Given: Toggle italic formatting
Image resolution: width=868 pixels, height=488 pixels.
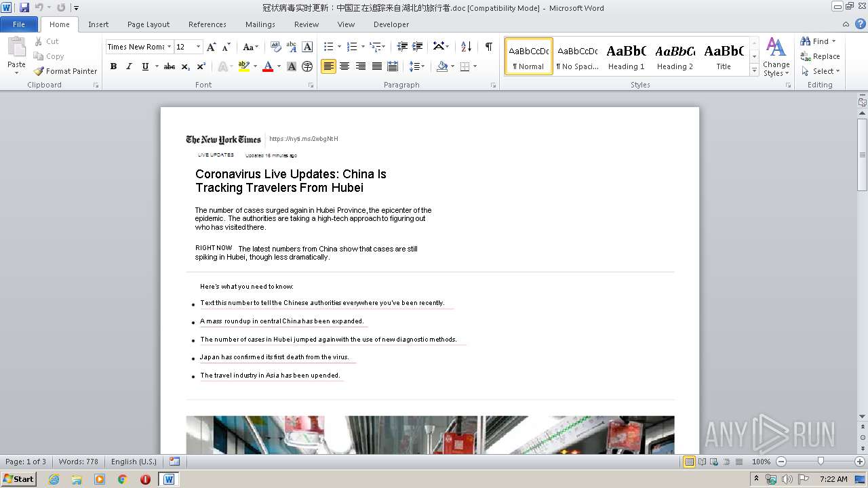Looking at the screenshot, I should tap(129, 66).
